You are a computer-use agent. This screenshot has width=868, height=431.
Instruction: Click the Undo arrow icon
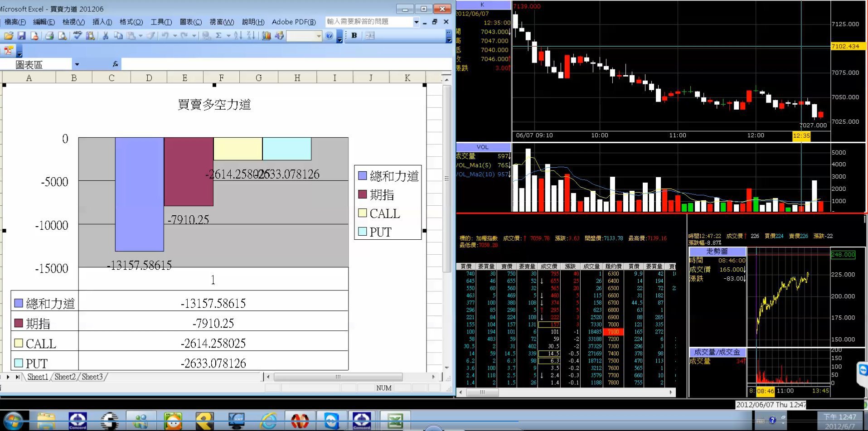(165, 35)
